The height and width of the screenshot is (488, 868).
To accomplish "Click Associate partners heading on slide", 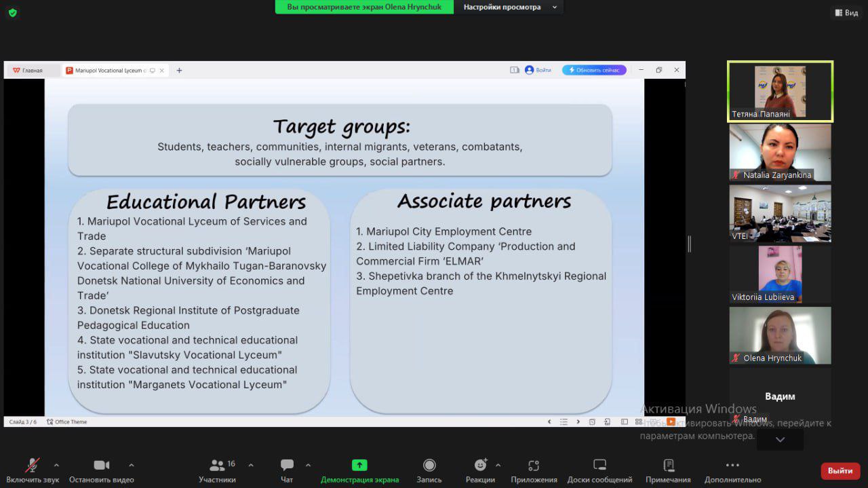I will click(484, 201).
